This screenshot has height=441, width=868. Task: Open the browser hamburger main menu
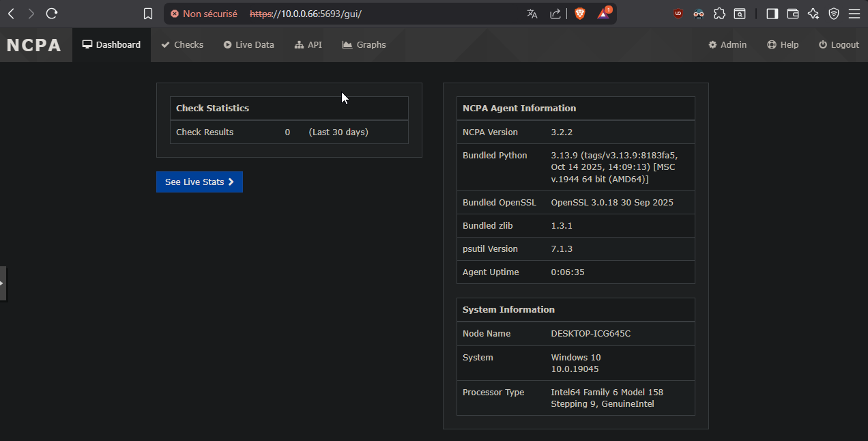coord(854,14)
